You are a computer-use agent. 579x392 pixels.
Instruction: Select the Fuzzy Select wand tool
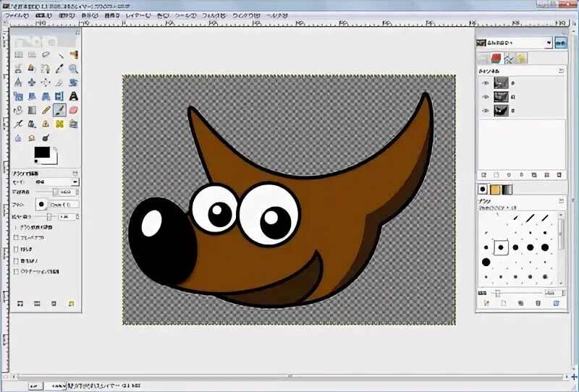coord(60,55)
